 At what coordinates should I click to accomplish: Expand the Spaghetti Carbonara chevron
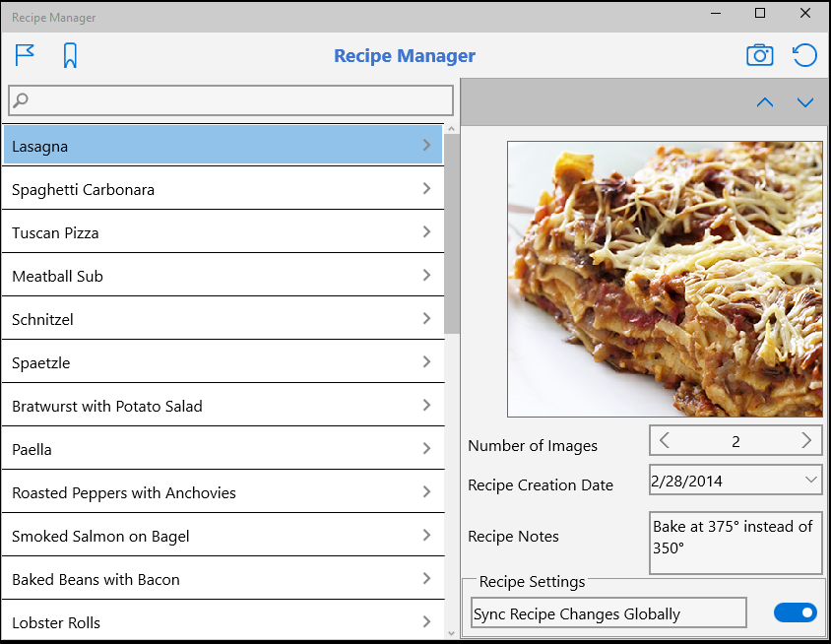(x=426, y=188)
